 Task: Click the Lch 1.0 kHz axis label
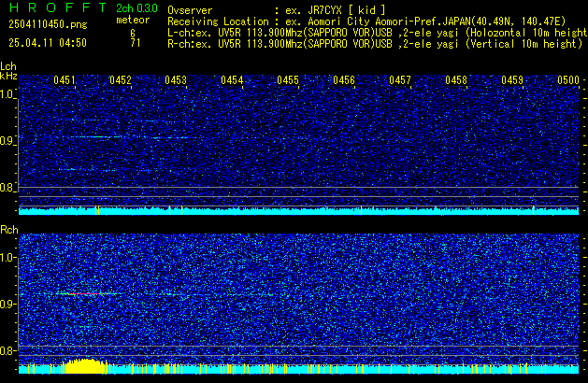7,94
